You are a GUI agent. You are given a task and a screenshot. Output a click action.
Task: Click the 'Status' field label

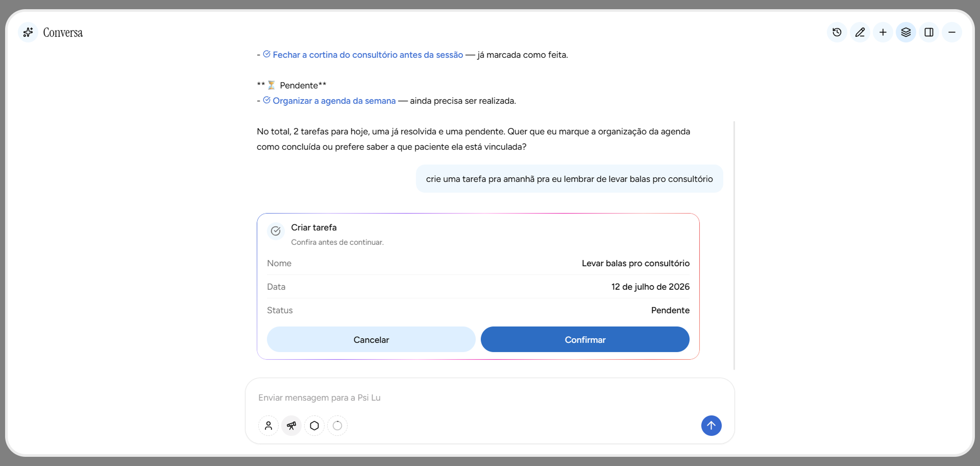coord(280,310)
